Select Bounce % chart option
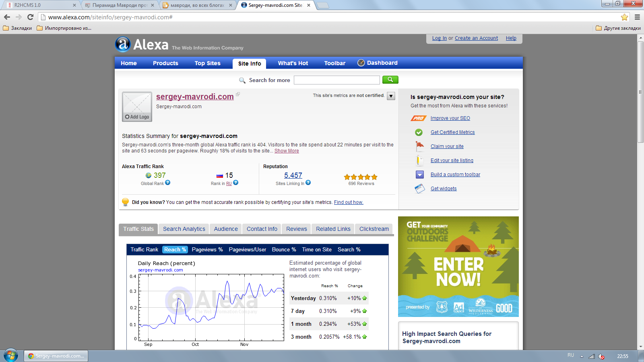This screenshot has width=644, height=362. [284, 249]
